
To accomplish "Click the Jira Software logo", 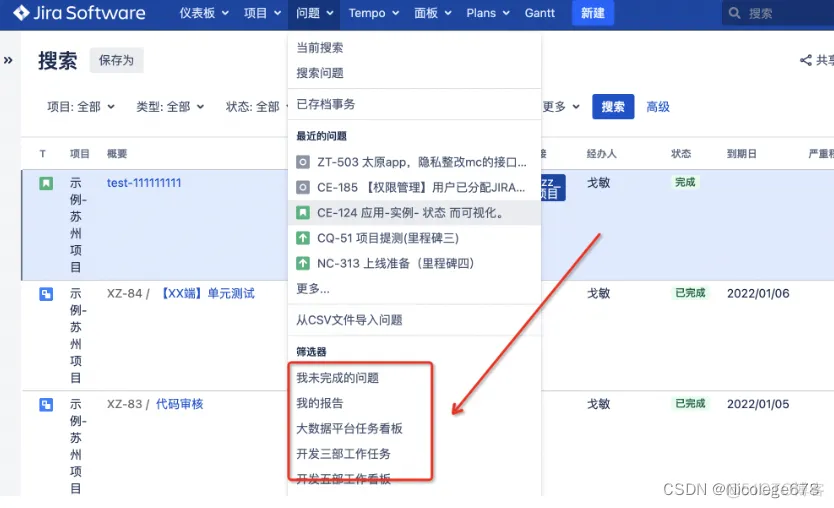I will click(x=79, y=13).
